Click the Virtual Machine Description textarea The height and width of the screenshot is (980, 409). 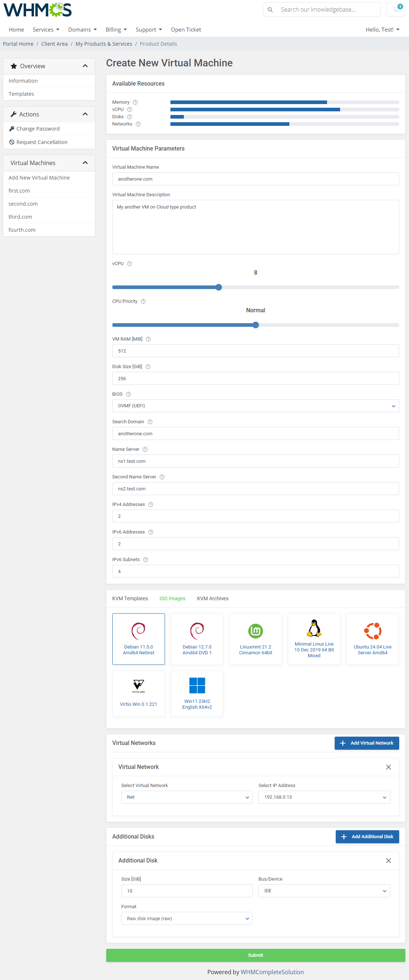point(256,227)
